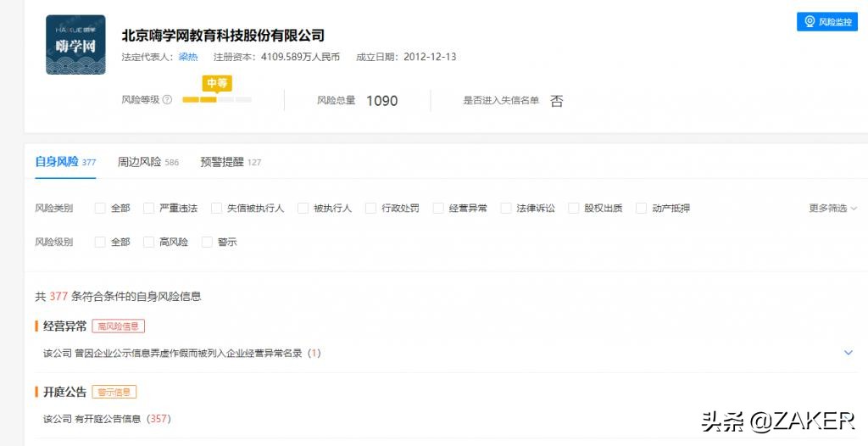This screenshot has width=868, height=446.
Task: Expand the 经营异常 record chevron
Action: click(x=848, y=353)
